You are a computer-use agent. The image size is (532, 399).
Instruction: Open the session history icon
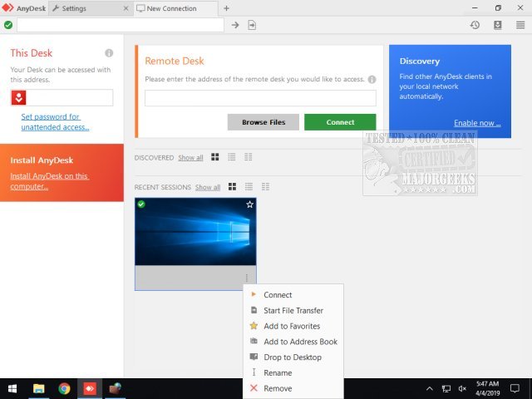coord(475,25)
